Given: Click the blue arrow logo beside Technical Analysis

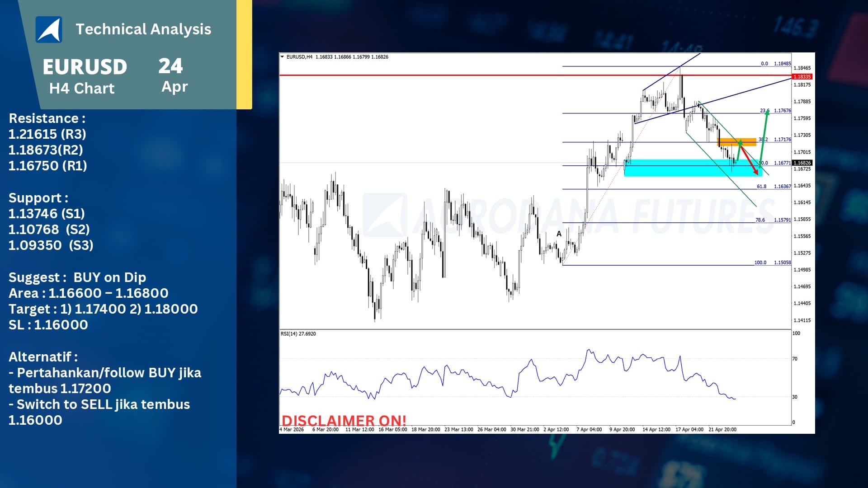Looking at the screenshot, I should (x=49, y=29).
